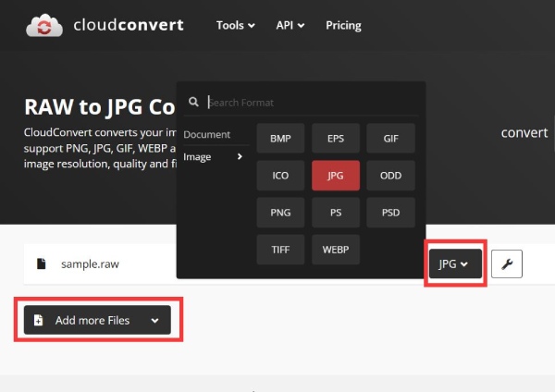555x392 pixels.
Task: Select the Document format category
Action: [x=206, y=134]
